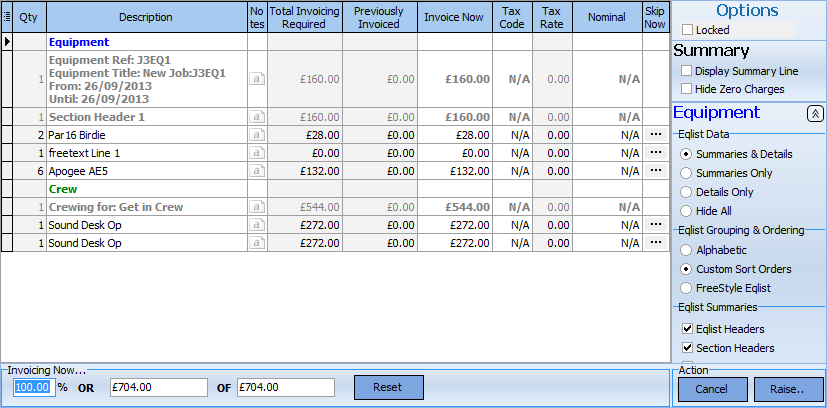This screenshot has width=827, height=408.
Task: Enable Hide Zero Charges option
Action: click(687, 89)
